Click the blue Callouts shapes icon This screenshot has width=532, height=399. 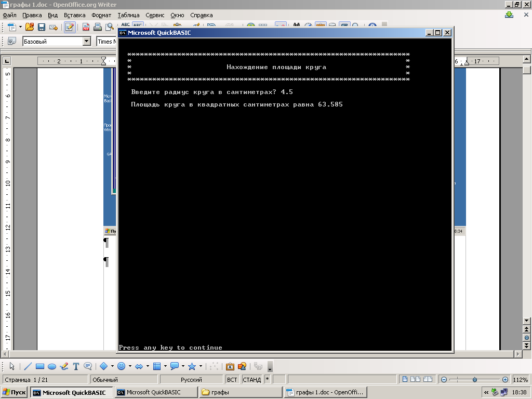pos(175,366)
